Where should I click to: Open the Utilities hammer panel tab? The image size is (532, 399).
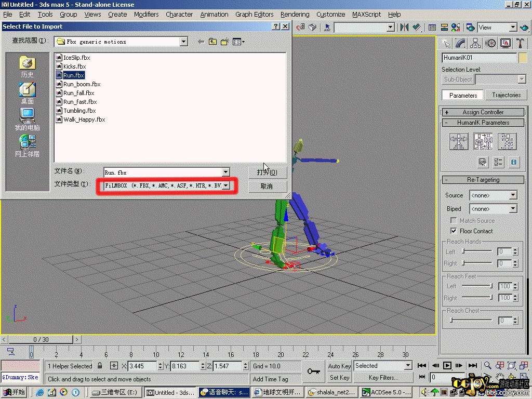point(520,43)
